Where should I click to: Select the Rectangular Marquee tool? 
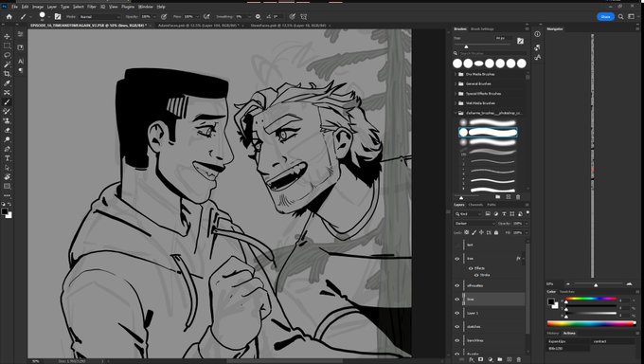pos(7,45)
